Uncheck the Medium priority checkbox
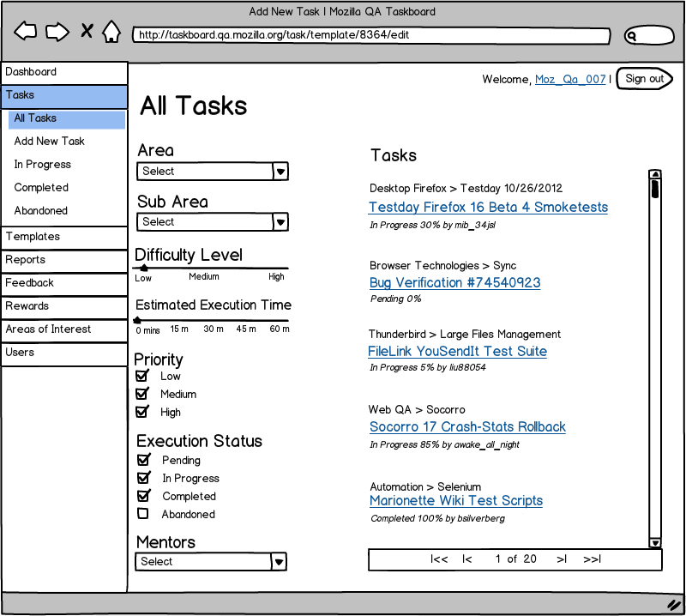The image size is (686, 616). click(142, 393)
